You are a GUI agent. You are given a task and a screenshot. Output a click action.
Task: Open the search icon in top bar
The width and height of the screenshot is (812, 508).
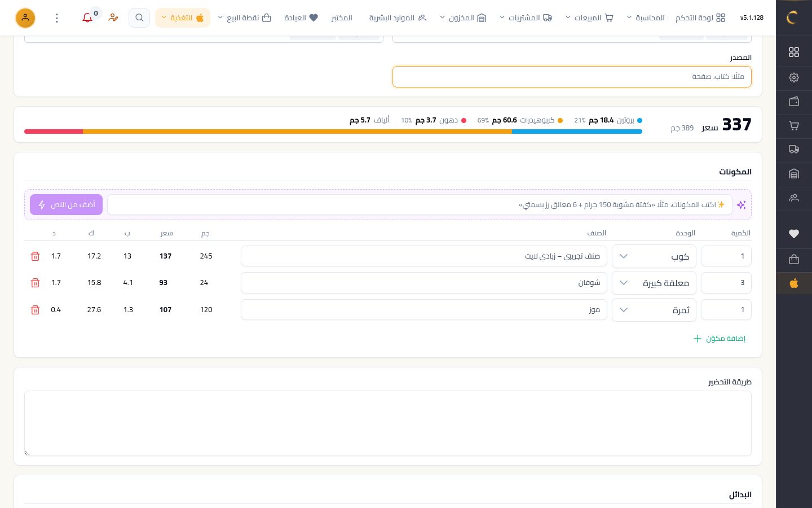(x=139, y=18)
